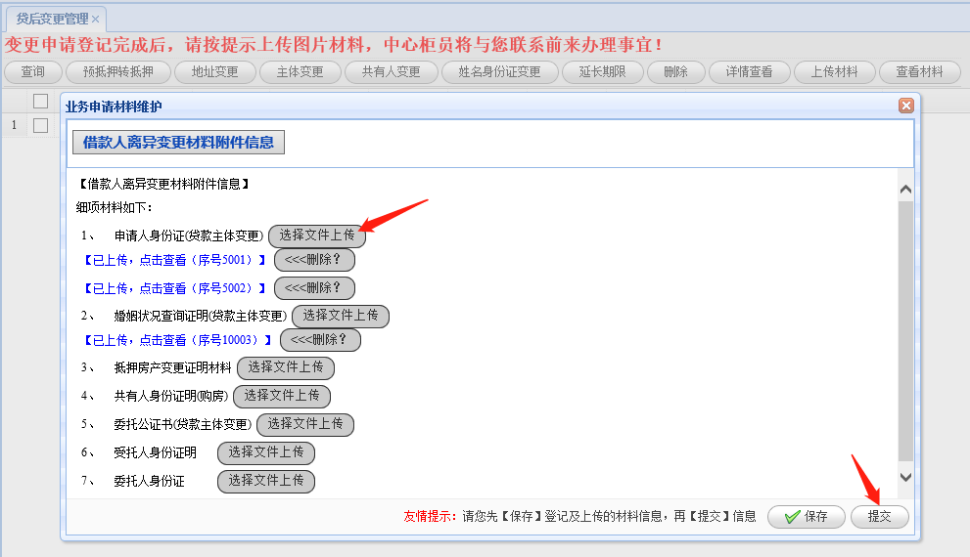970x557 pixels.
Task: Open 上传材料 from the toolbar
Action: tap(834, 72)
